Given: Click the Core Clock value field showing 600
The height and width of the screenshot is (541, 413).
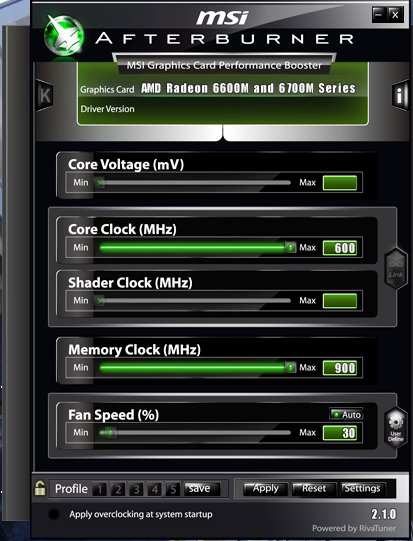Looking at the screenshot, I should coord(340,248).
